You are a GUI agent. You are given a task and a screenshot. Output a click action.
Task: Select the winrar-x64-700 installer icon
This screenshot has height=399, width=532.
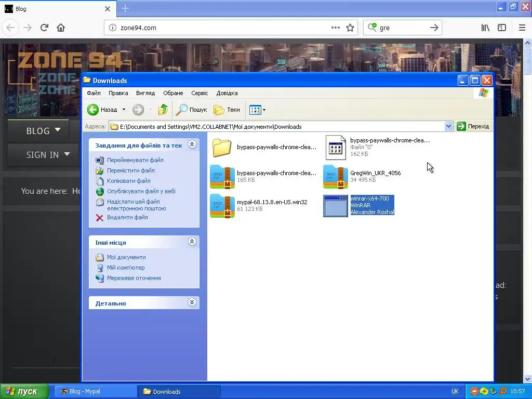(336, 206)
